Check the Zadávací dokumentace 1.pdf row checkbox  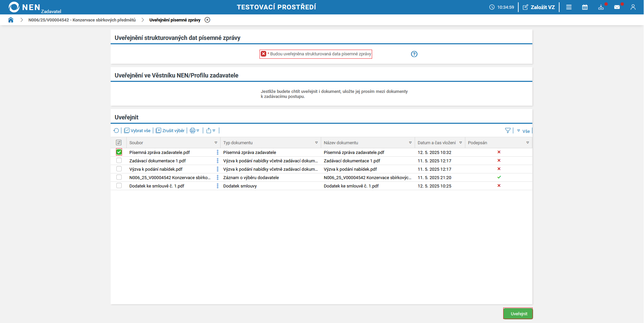point(119,160)
